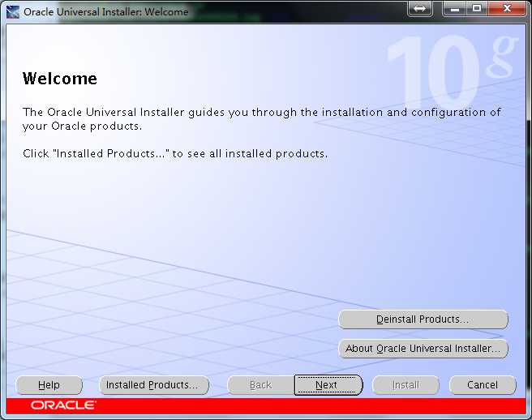Viewport: 532px width, 420px height.
Task: Open About Oracle Universal Installer
Action: click(x=423, y=349)
